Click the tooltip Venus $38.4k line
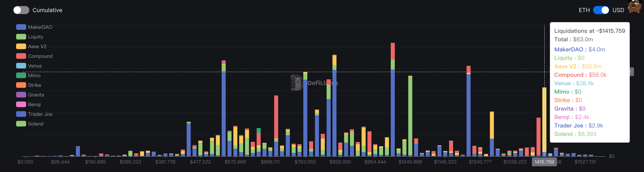 (574, 83)
